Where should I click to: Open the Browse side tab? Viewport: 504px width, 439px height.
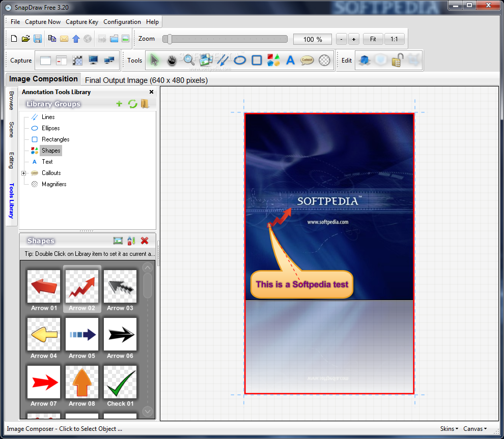click(x=12, y=101)
